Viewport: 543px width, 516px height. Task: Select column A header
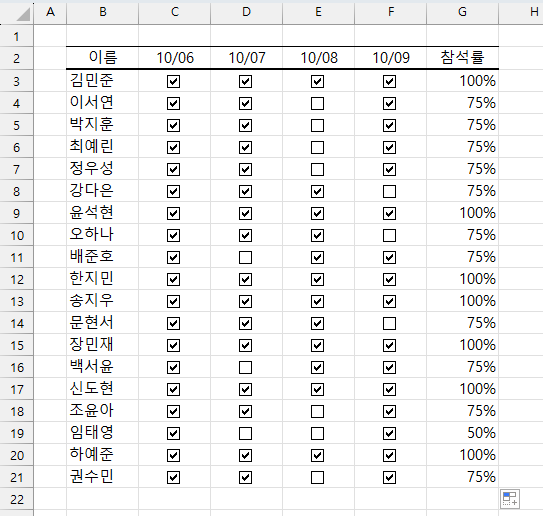50,12
